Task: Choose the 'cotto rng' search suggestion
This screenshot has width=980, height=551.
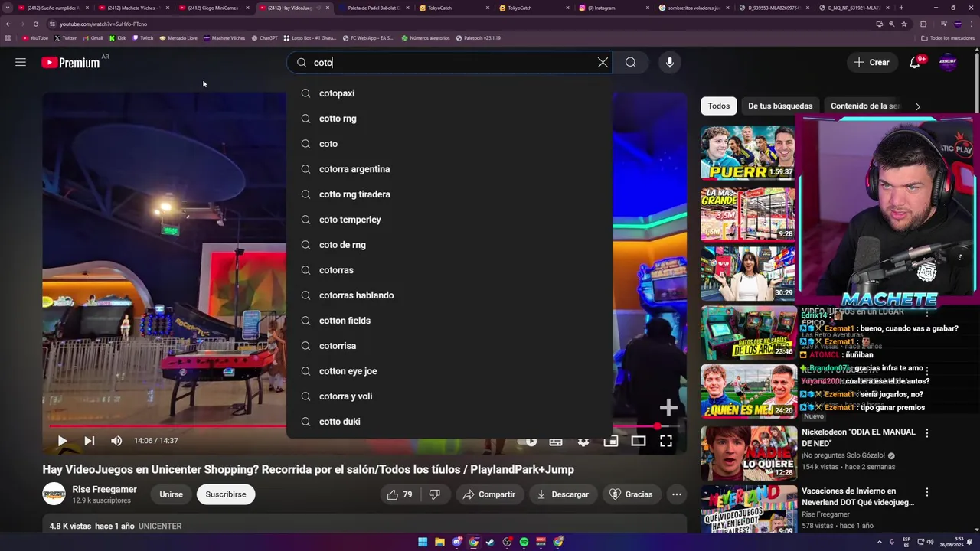Action: pos(449,119)
